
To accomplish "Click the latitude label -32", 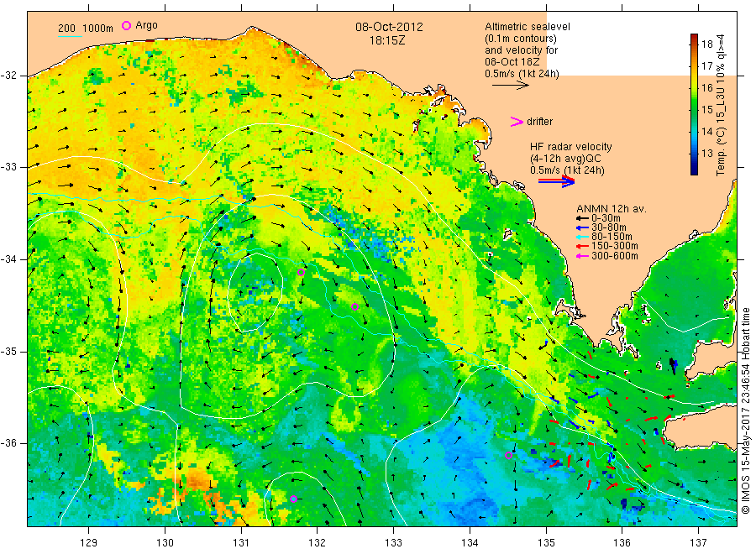I will [x=9, y=76].
